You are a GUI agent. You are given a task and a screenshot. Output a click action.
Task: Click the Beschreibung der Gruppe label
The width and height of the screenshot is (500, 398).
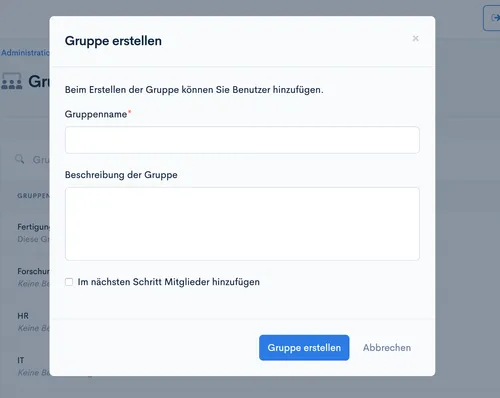pos(121,175)
